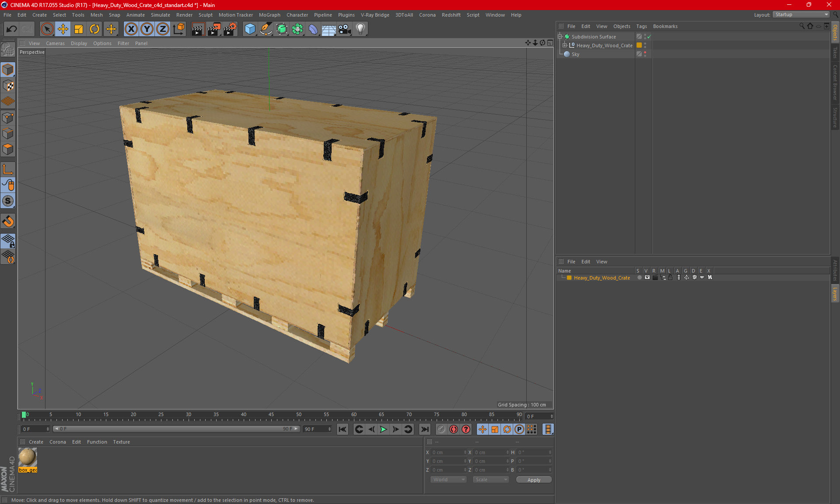This screenshot has height=504, width=840.
Task: Open the Simulate menu
Action: coord(160,15)
